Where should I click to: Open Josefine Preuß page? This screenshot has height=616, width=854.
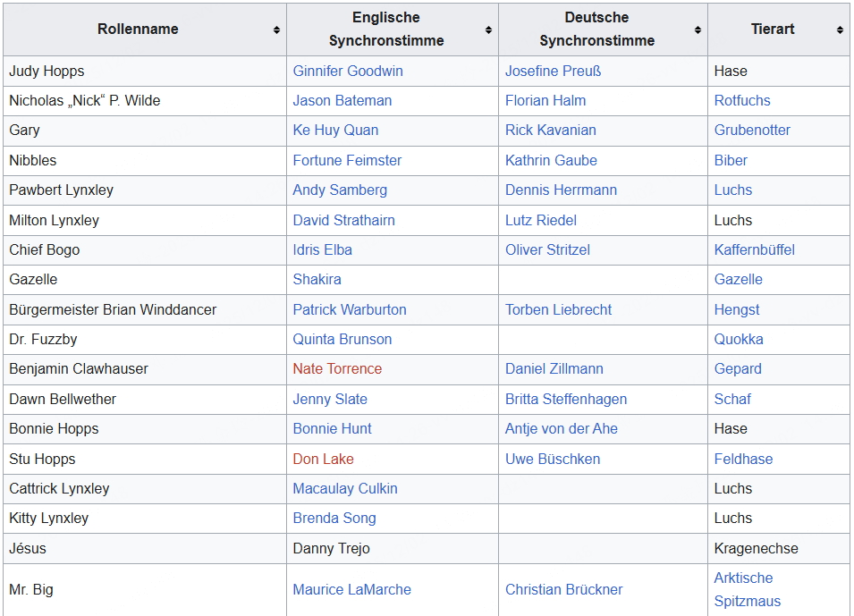553,71
